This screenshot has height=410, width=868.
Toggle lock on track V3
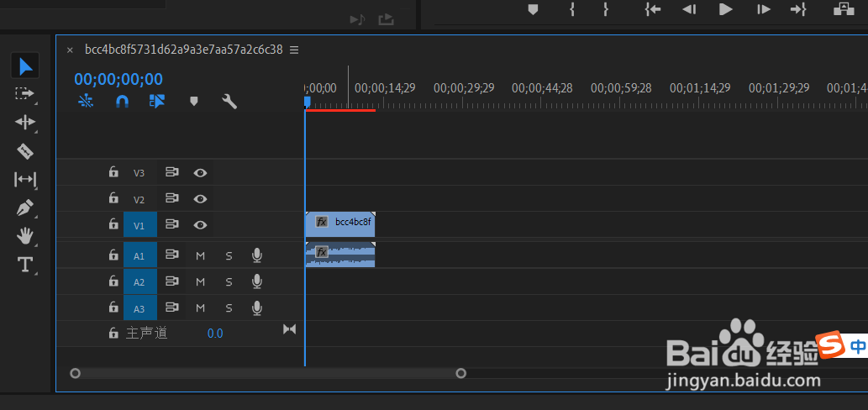[113, 172]
